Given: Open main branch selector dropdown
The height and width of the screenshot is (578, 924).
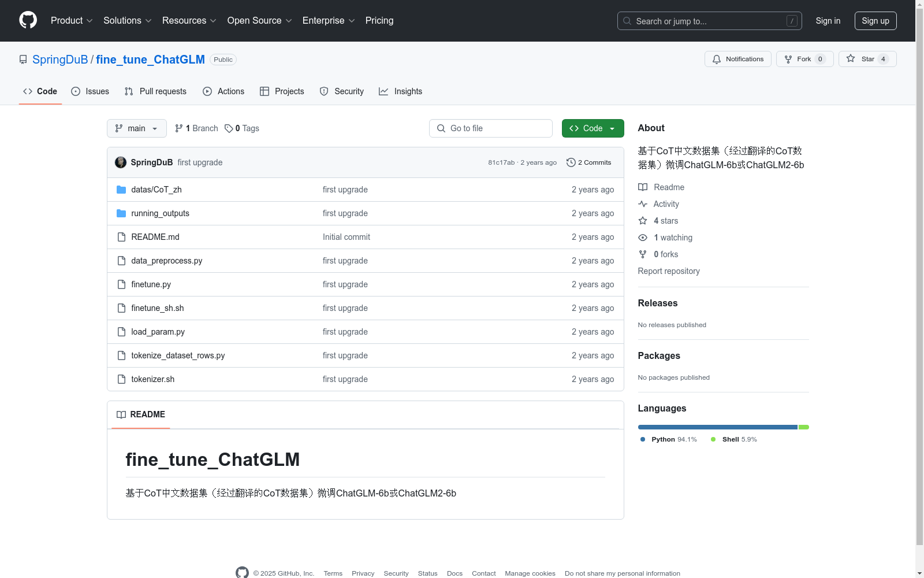Looking at the screenshot, I should pos(136,128).
